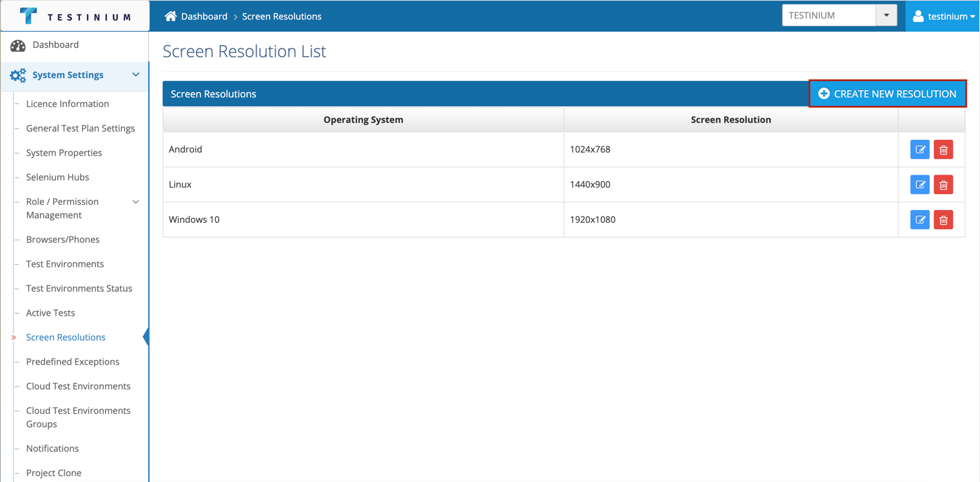Select the 1440x900 resolution cell

pos(731,184)
